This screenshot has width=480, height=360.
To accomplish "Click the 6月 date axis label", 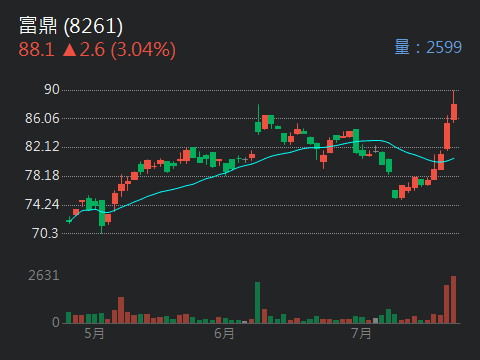I will pos(224,333).
